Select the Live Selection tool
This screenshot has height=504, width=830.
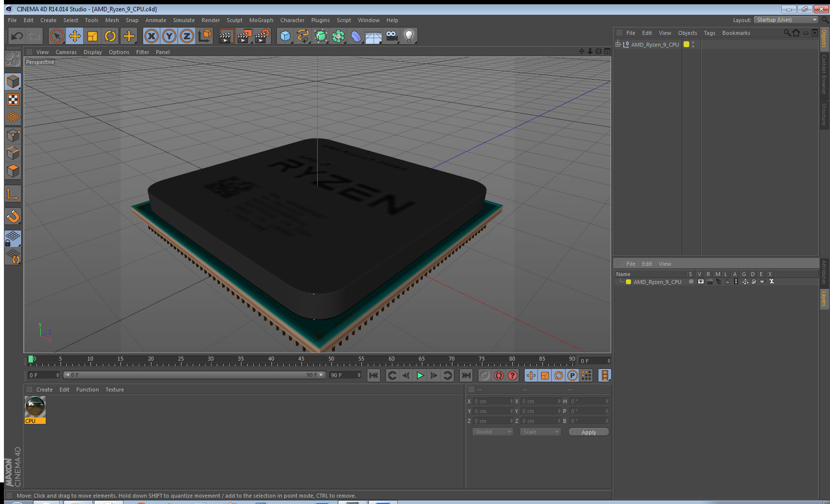57,36
